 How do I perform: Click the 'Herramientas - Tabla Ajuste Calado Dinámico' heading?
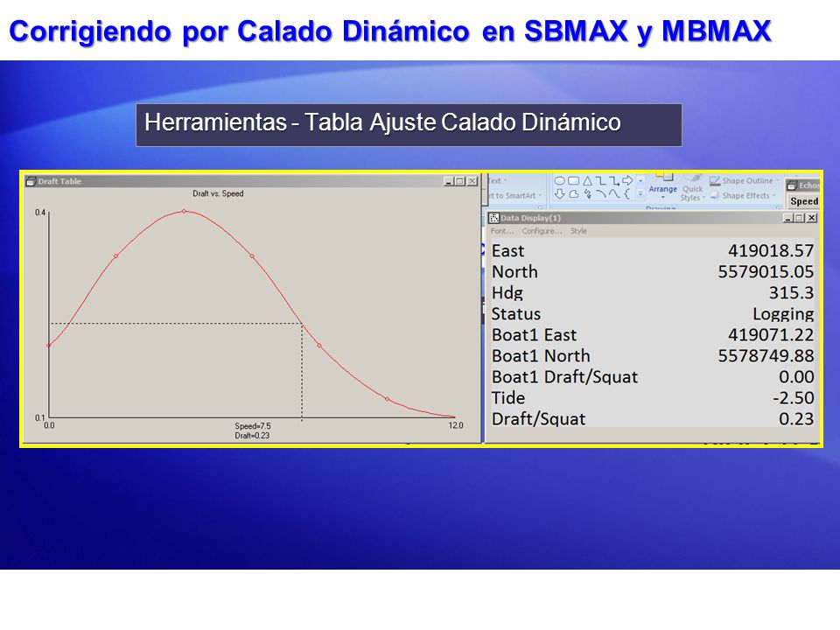[382, 122]
